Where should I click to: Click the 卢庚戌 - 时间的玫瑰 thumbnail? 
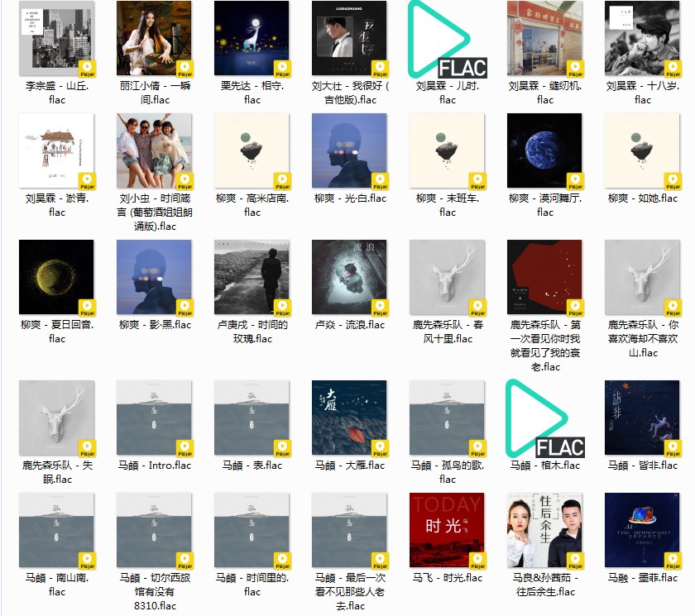click(252, 277)
